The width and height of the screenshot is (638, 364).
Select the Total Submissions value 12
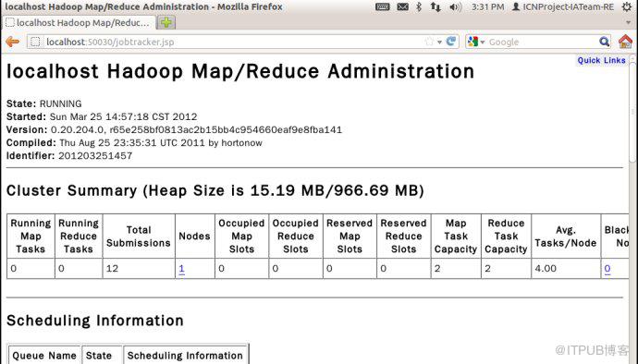pos(112,269)
